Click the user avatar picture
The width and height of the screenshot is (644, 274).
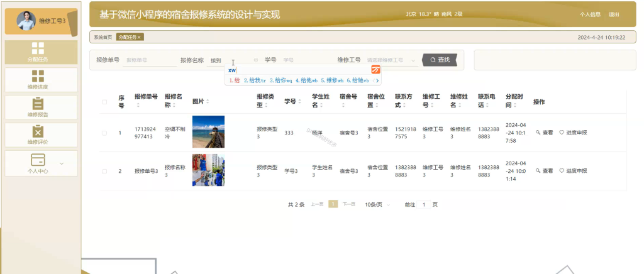point(26,21)
